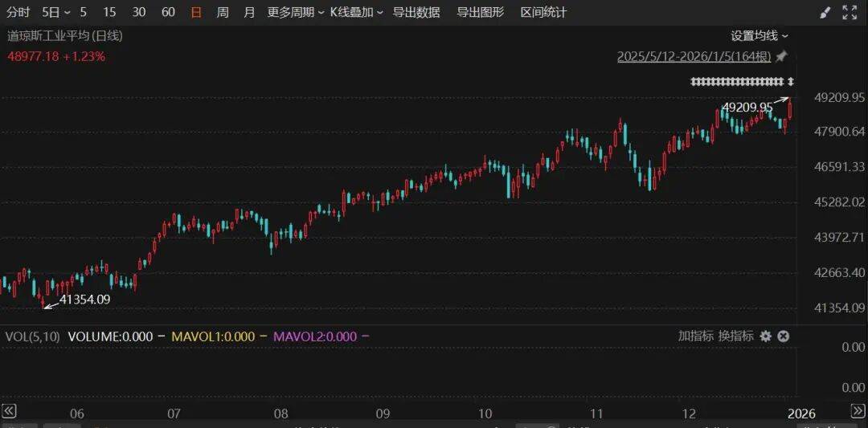Screen dimensions: 868x428
Task: Expand the 设置均线 moving average menu
Action: click(759, 35)
